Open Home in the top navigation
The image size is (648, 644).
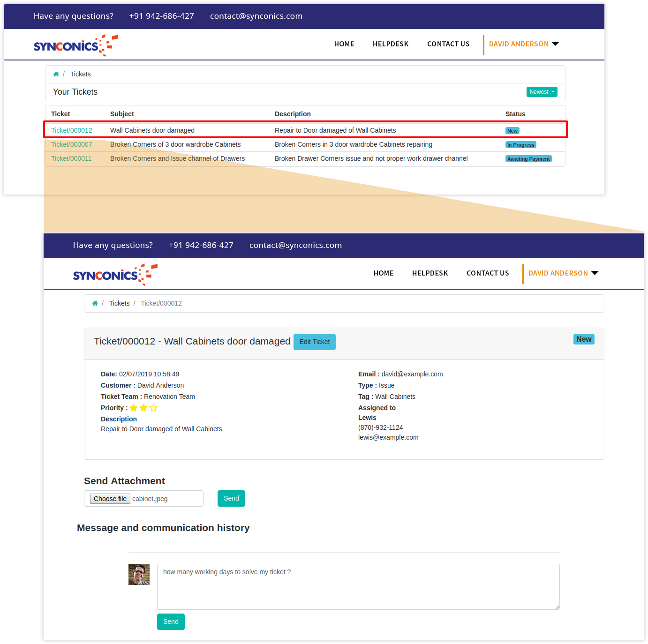click(344, 44)
